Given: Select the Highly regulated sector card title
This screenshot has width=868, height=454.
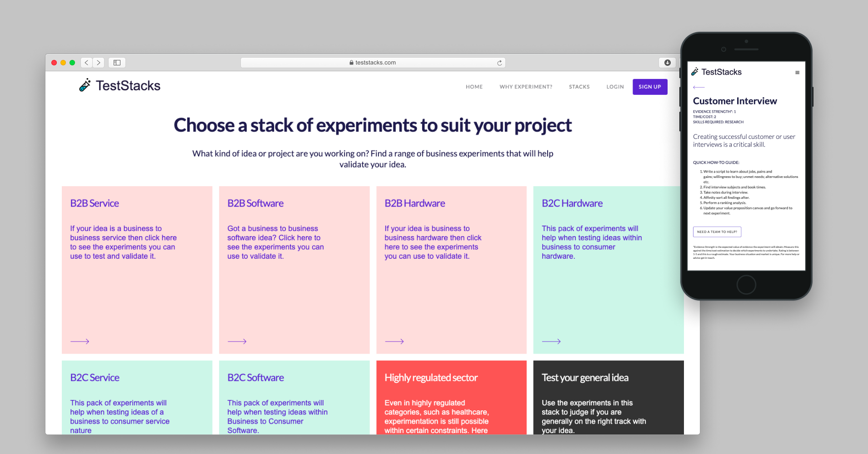Looking at the screenshot, I should [x=431, y=378].
